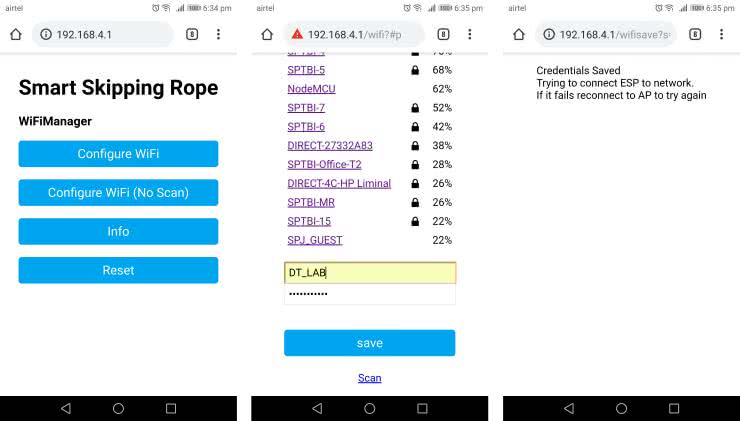Image resolution: width=740 pixels, height=421 pixels.
Task: Pick the SPJ_GUEST network
Action: (x=314, y=240)
